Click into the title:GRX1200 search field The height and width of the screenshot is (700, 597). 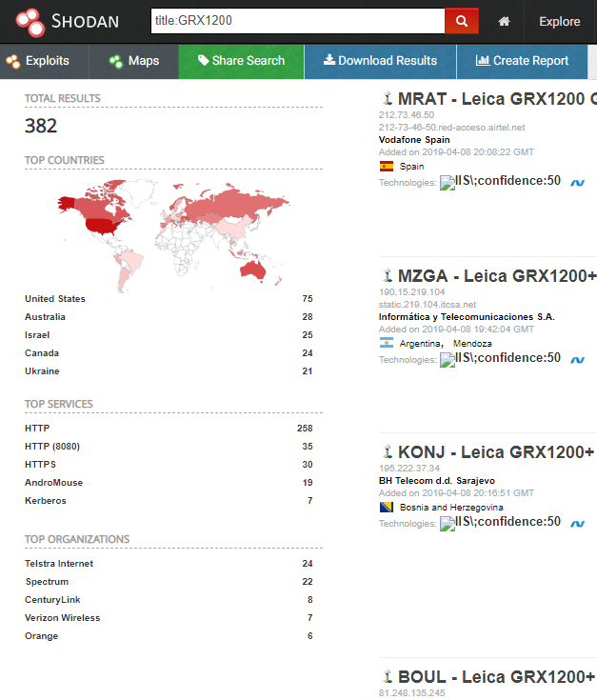(298, 21)
